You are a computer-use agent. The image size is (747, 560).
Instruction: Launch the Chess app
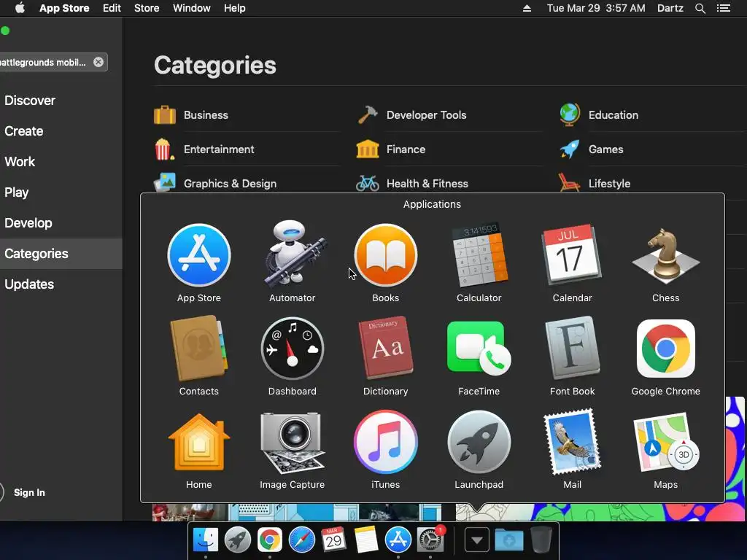[x=665, y=255]
